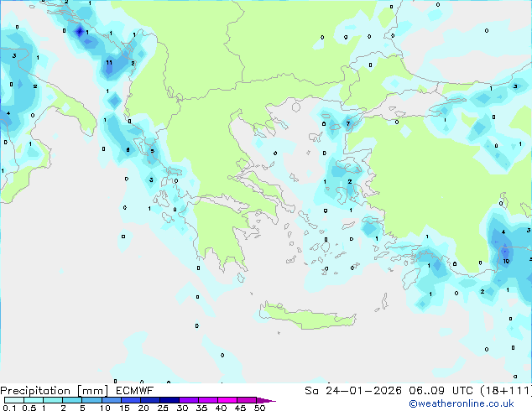Select the legend swatch between 5 and 10
Viewport: 532px width, 411px height.
[x=91, y=400]
